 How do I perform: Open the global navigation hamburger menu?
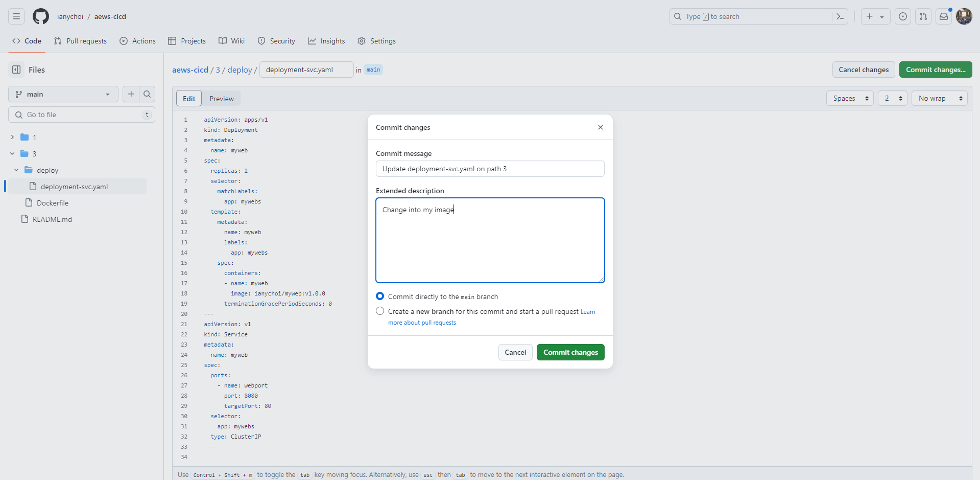16,16
